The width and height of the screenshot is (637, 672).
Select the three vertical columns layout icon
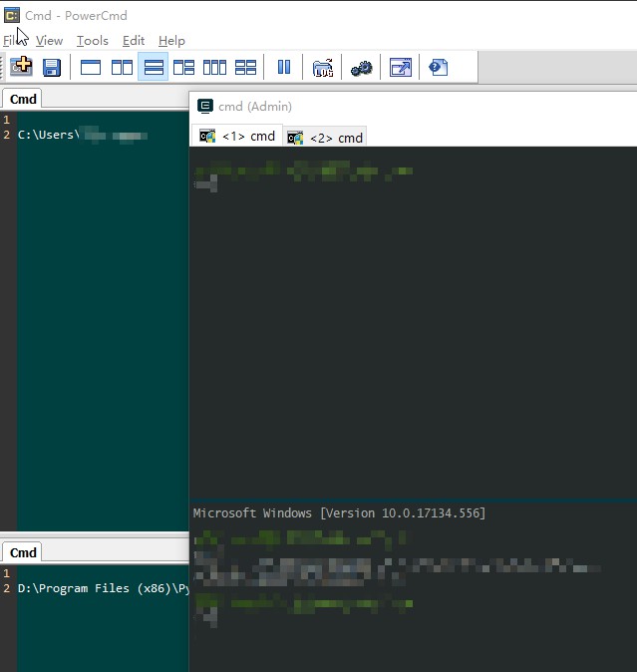pyautogui.click(x=214, y=67)
